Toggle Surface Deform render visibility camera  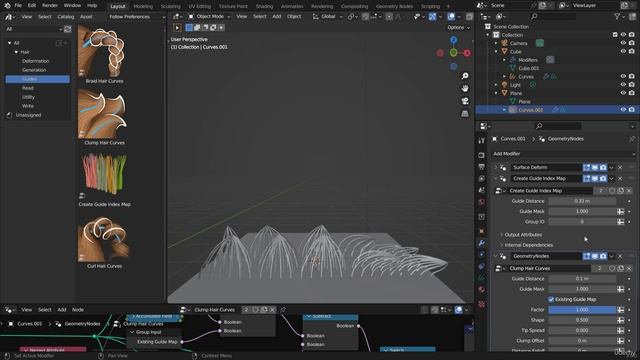pyautogui.click(x=603, y=168)
